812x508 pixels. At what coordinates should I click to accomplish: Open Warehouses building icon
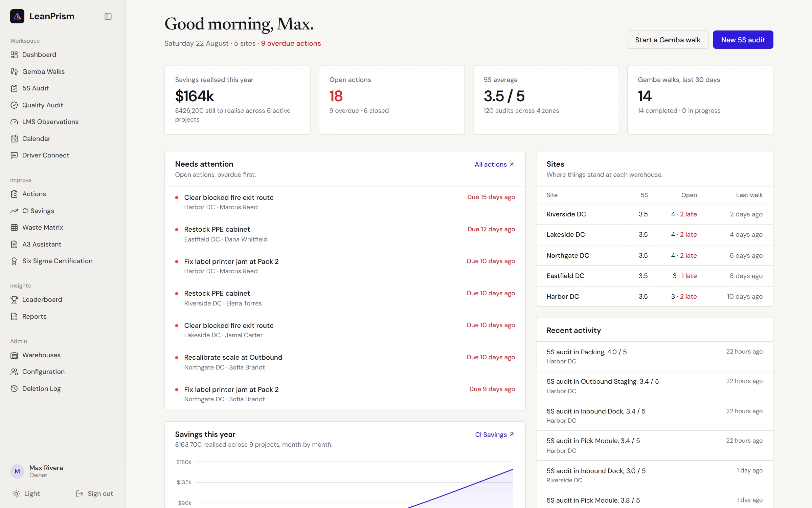[x=14, y=355]
